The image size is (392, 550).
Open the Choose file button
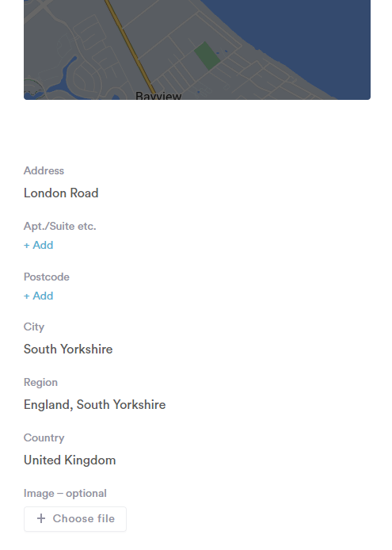pyautogui.click(x=75, y=519)
